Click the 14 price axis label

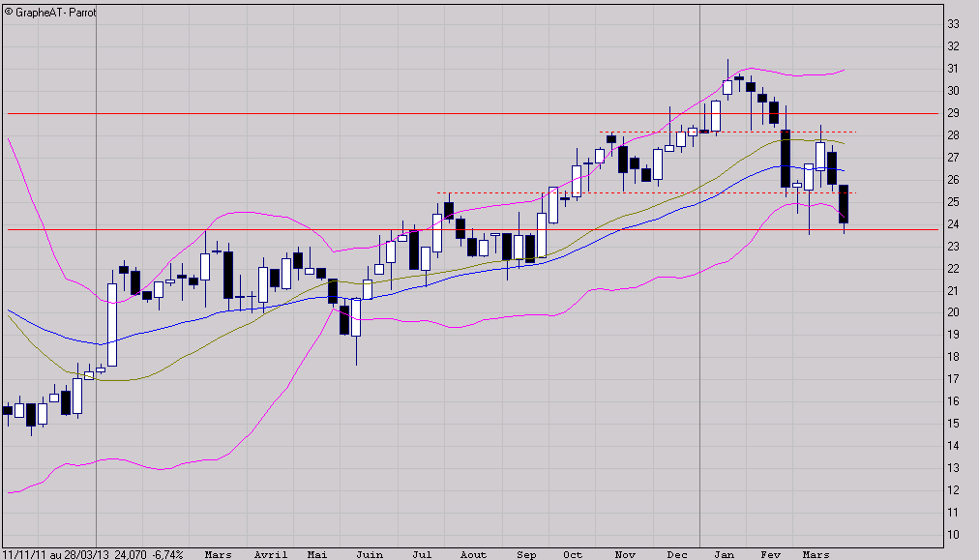pos(954,446)
